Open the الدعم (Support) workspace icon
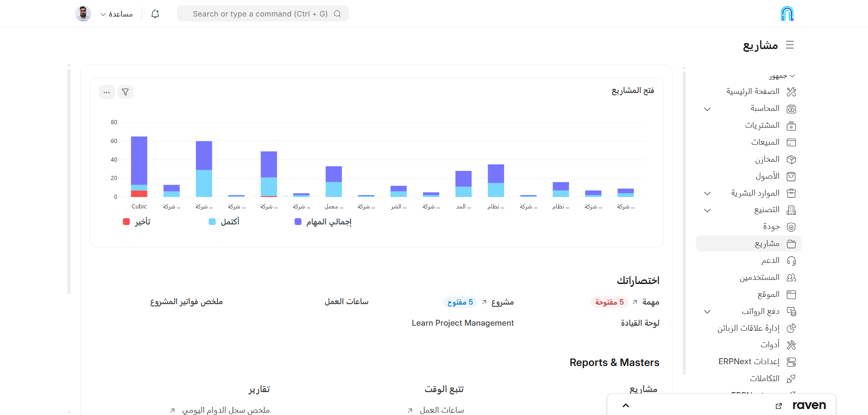This screenshot has height=415, width=868. tap(791, 260)
